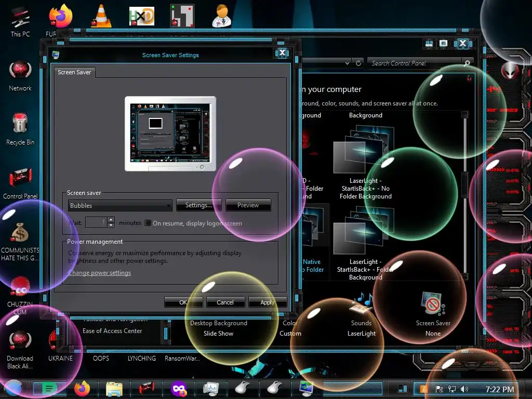Screen dimensions: 532x399
Task: Launch the Firefox desktop shortcut
Action: pyautogui.click(x=61, y=16)
